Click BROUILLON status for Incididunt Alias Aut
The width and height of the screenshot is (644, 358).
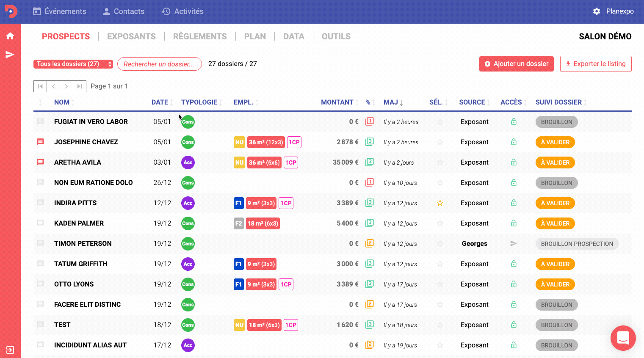click(x=556, y=345)
